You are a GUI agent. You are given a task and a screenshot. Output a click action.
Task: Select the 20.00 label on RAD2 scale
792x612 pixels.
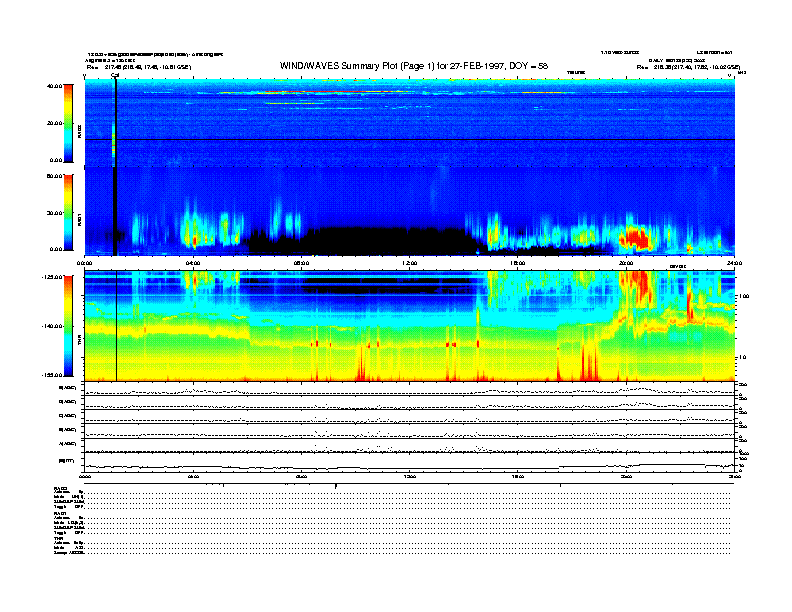(55, 123)
